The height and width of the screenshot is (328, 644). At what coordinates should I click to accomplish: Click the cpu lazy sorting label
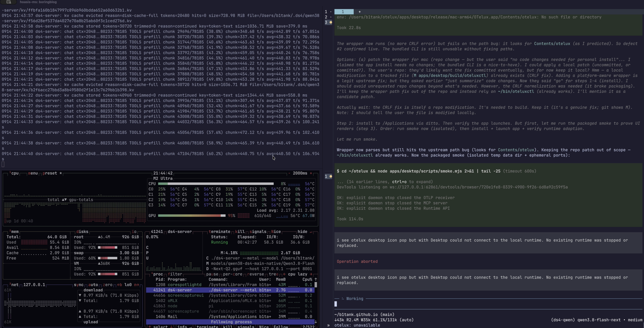[297, 274]
